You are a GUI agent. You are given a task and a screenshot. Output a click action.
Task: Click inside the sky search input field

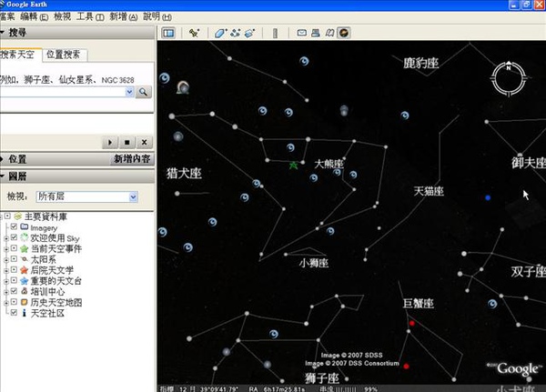[62, 92]
